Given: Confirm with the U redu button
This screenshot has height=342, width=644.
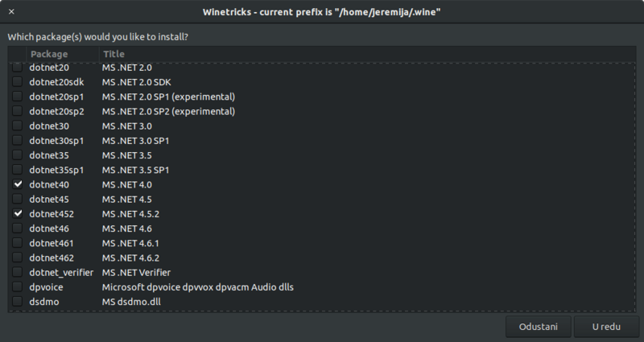Looking at the screenshot, I should click(606, 327).
